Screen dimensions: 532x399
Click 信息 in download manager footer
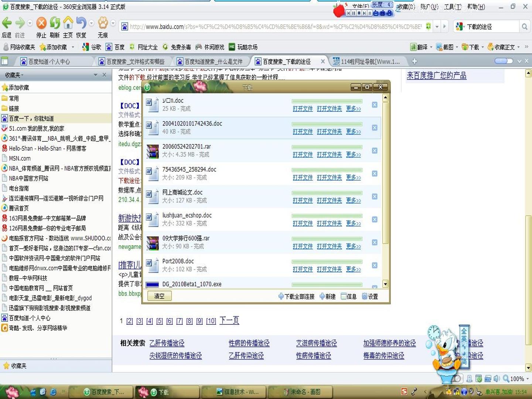pyautogui.click(x=348, y=296)
